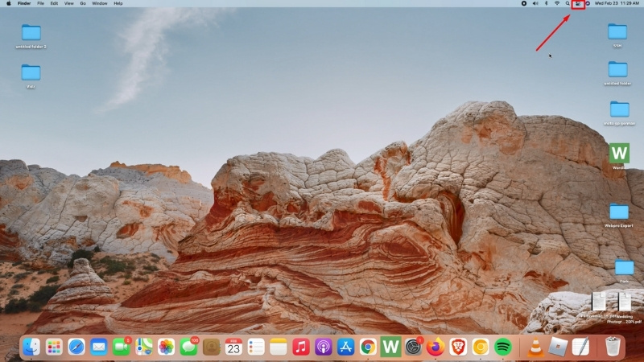Image resolution: width=644 pixels, height=362 pixels.
Task: Open the Mail app in the Dock
Action: pos(98,348)
